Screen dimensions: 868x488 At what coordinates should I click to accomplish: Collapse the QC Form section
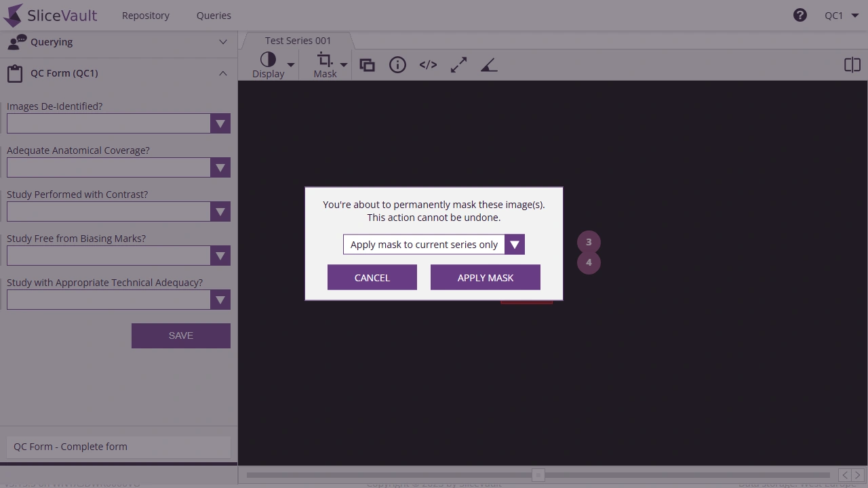(223, 73)
